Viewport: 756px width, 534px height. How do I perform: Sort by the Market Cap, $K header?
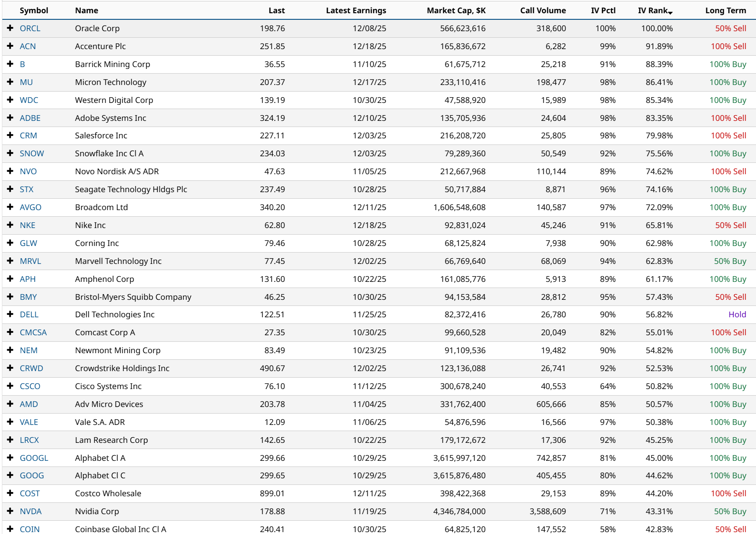coord(456,10)
